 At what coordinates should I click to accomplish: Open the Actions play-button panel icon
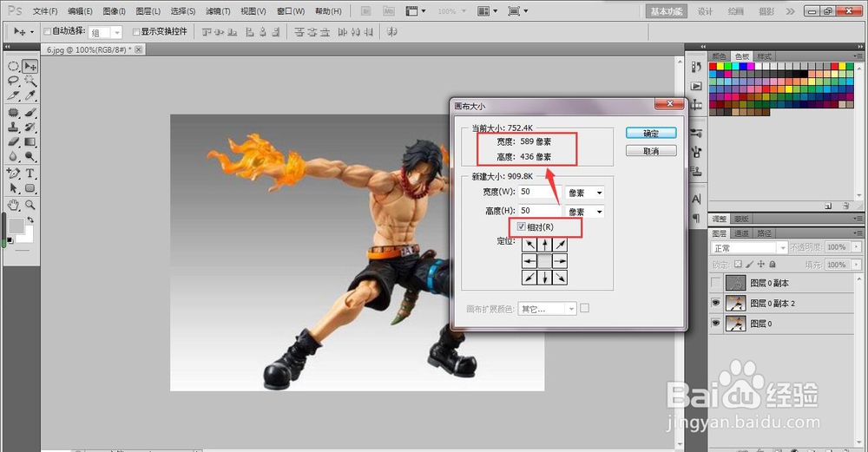(x=696, y=86)
